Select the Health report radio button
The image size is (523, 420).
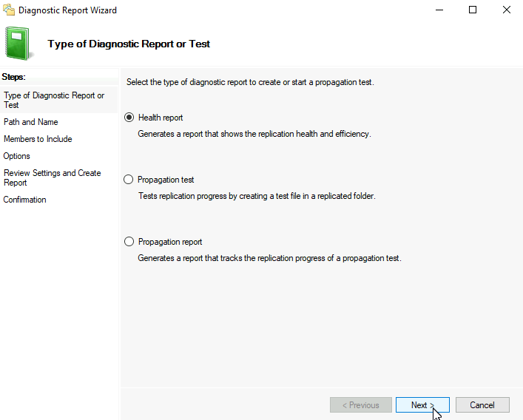(129, 118)
